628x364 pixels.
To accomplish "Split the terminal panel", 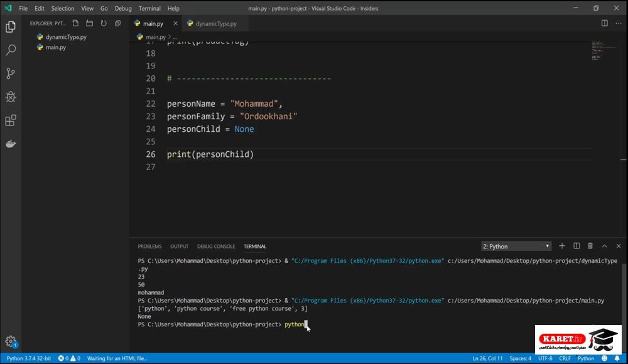I will (577, 246).
